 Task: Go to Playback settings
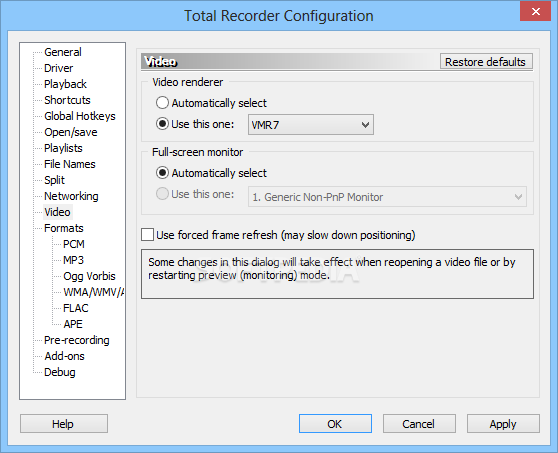[65, 84]
